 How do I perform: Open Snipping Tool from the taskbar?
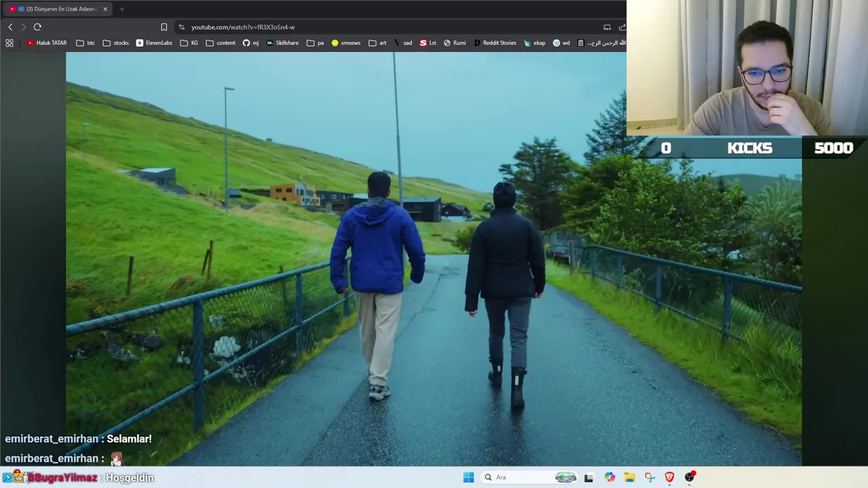point(650,477)
